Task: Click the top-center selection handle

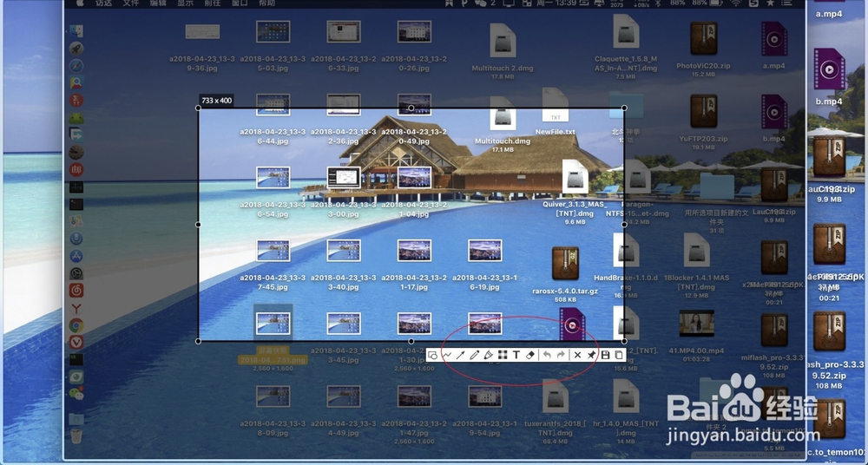Action: 411,108
